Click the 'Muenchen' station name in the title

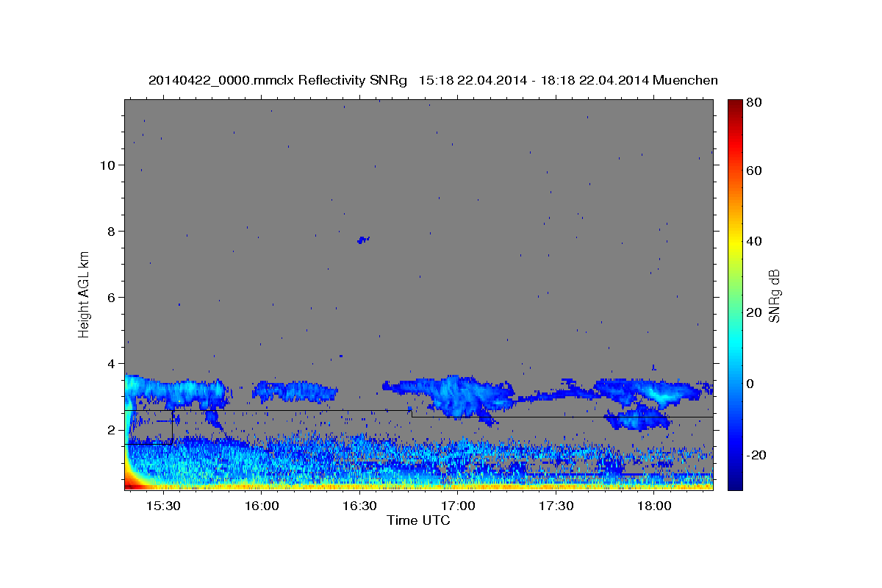click(684, 80)
